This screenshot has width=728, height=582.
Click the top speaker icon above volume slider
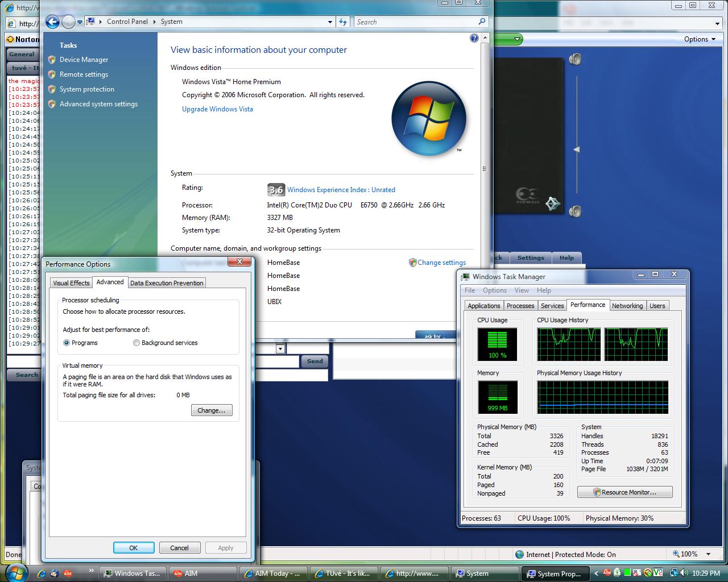point(576,59)
